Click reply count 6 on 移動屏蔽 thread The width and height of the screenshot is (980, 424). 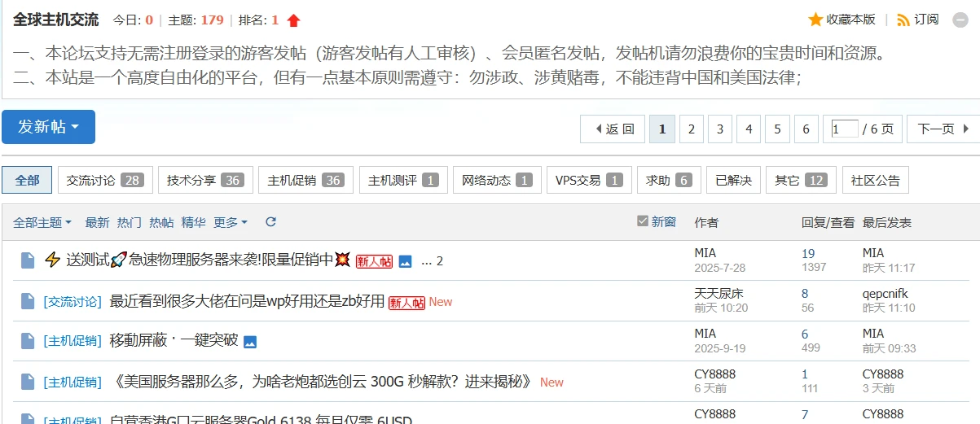805,334
